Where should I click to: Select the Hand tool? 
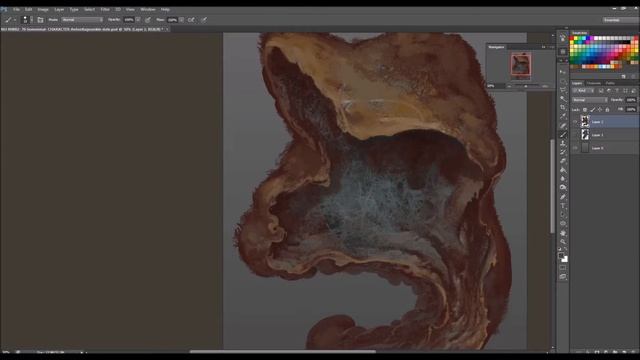(x=563, y=233)
